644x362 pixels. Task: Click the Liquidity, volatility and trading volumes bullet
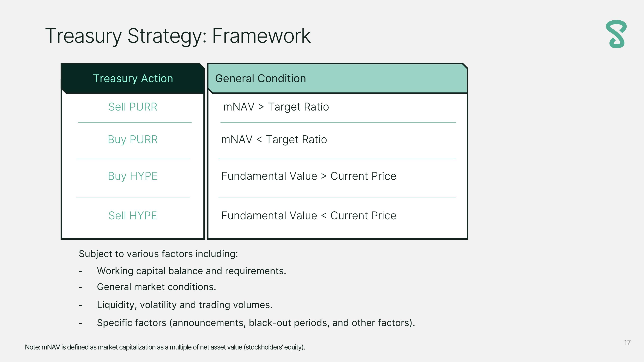tap(184, 305)
